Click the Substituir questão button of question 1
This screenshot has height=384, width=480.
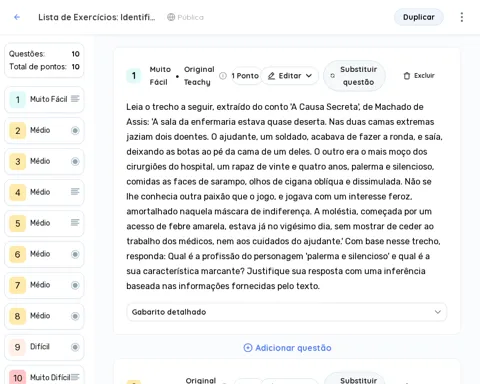(354, 76)
